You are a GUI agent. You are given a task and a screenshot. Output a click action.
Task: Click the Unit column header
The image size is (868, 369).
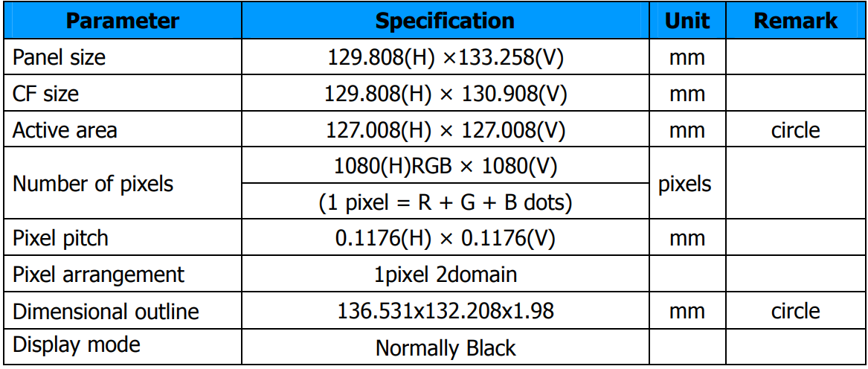687,21
